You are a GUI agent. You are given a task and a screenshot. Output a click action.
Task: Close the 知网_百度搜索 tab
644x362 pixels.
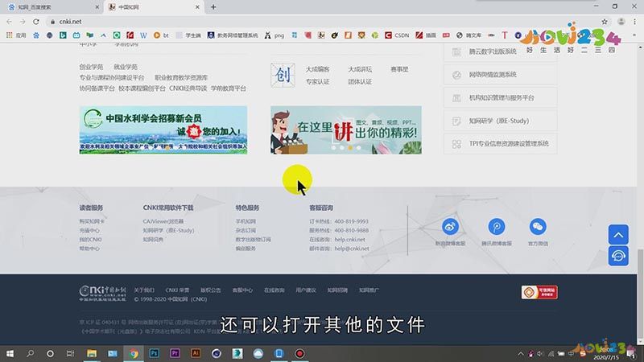click(97, 7)
